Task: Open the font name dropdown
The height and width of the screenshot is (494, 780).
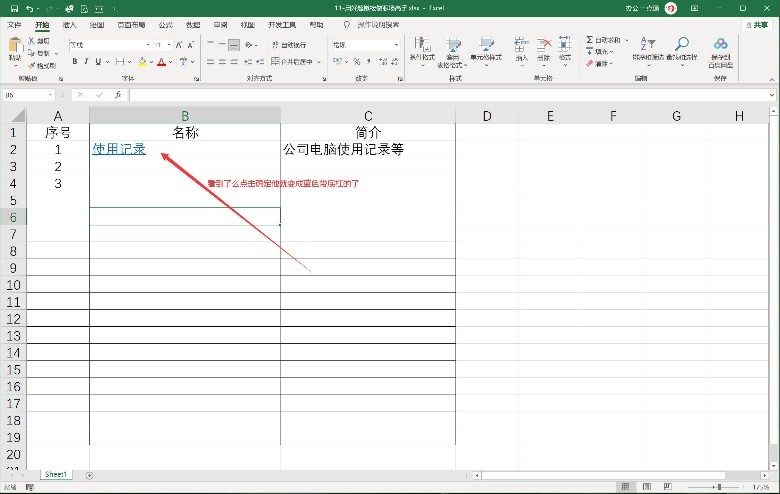Action: tap(148, 45)
